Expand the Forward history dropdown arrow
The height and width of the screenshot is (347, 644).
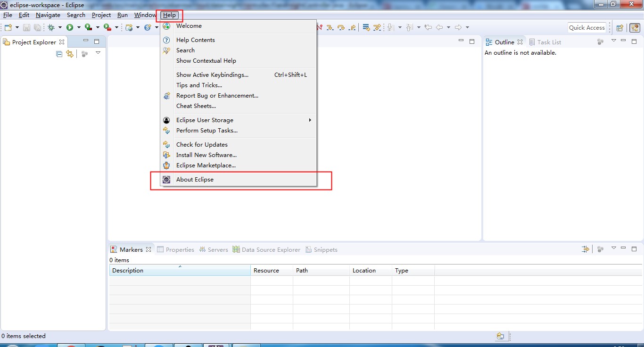(467, 27)
